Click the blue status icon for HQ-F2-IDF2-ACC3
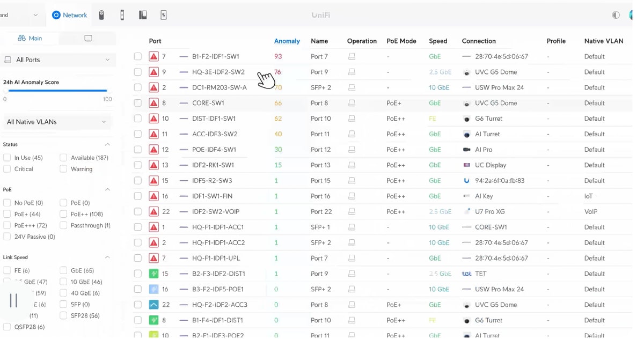The height and width of the screenshot is (339, 644). click(x=154, y=305)
